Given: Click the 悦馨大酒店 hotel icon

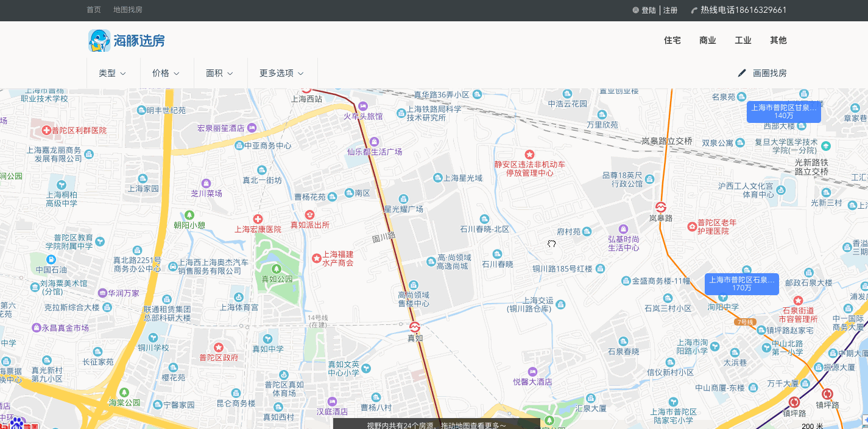Looking at the screenshot, I should click(x=532, y=371).
